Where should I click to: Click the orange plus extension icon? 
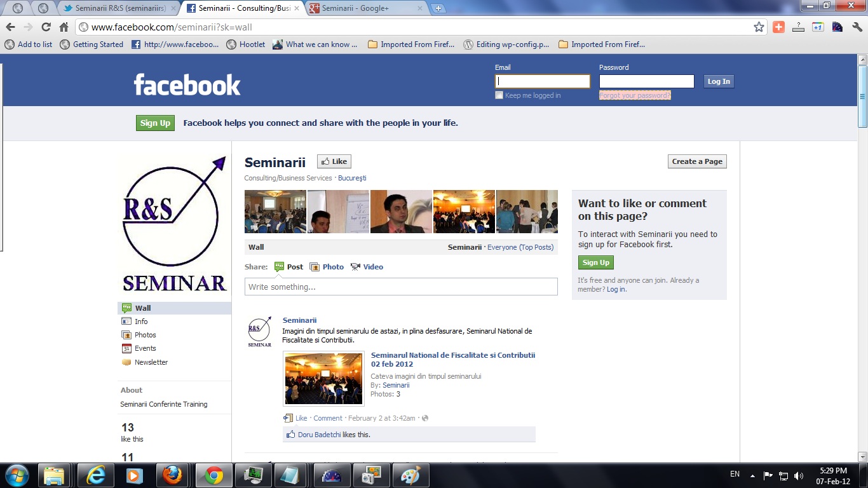[778, 27]
